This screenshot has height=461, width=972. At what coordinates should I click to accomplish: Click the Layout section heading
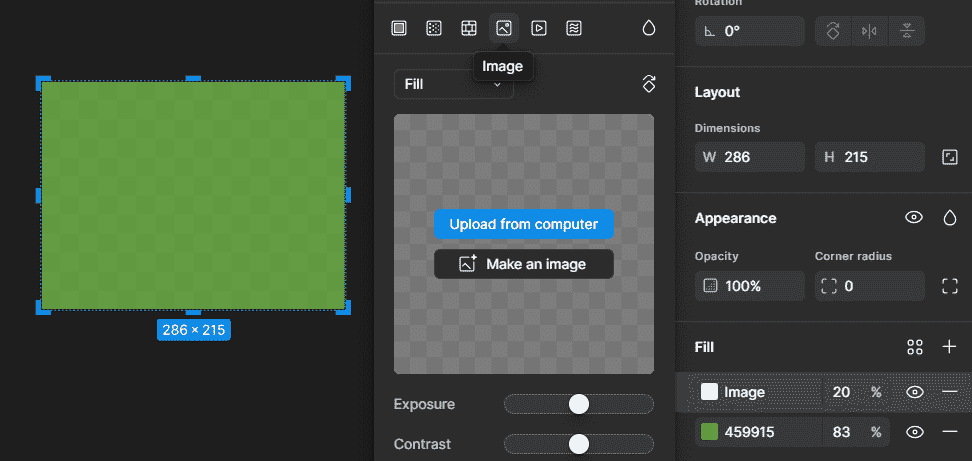tap(717, 92)
